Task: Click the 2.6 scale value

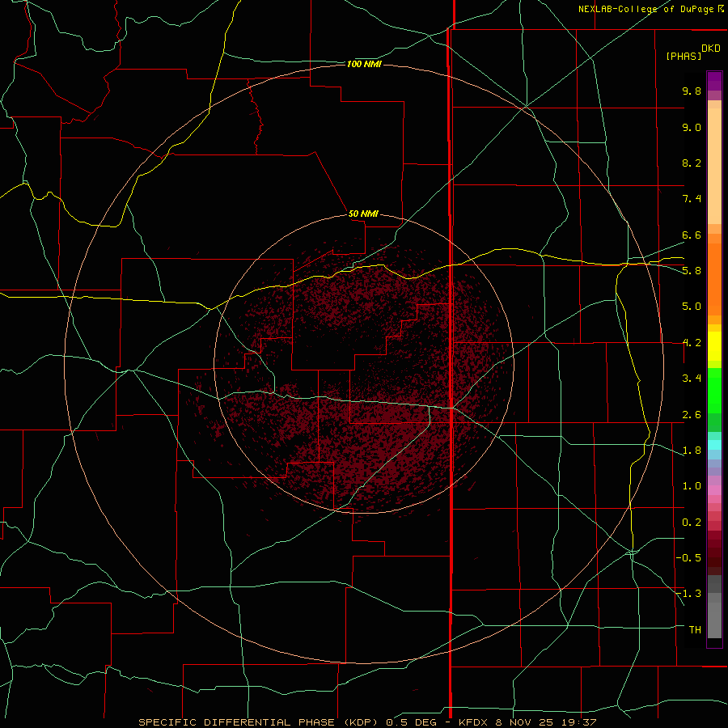Action: [692, 415]
